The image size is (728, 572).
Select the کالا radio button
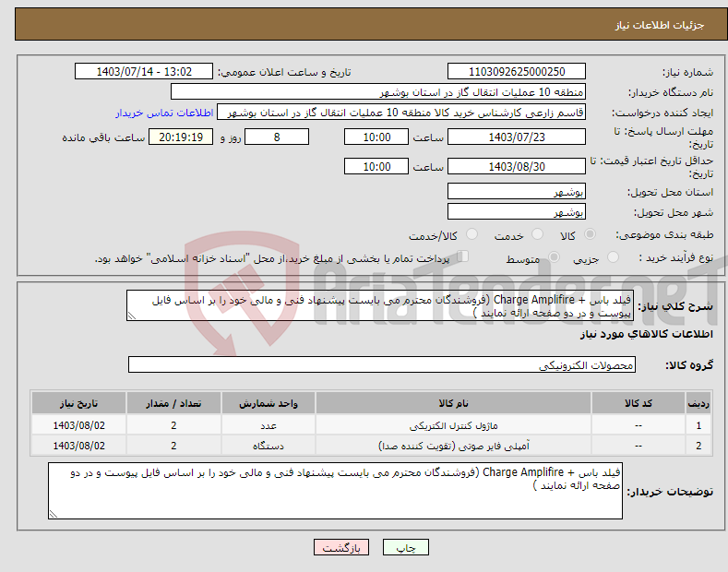590,234
